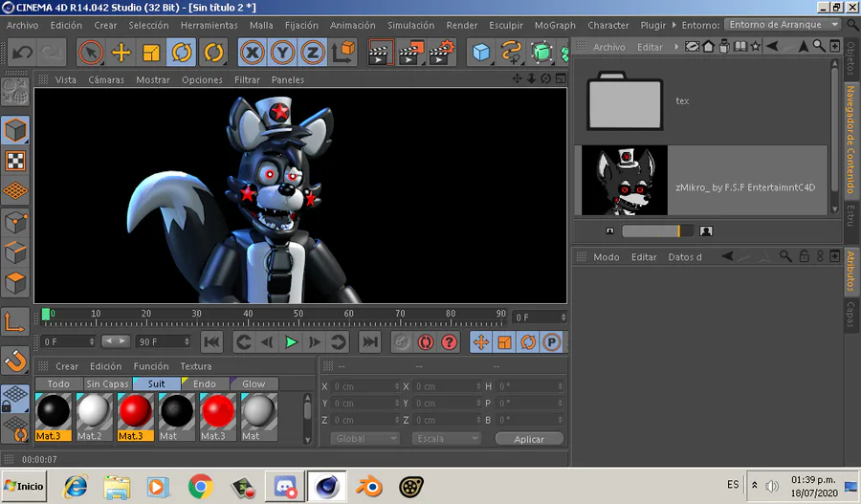This screenshot has height=504, width=861.
Task: Select the Suit material layer tab
Action: (x=157, y=383)
